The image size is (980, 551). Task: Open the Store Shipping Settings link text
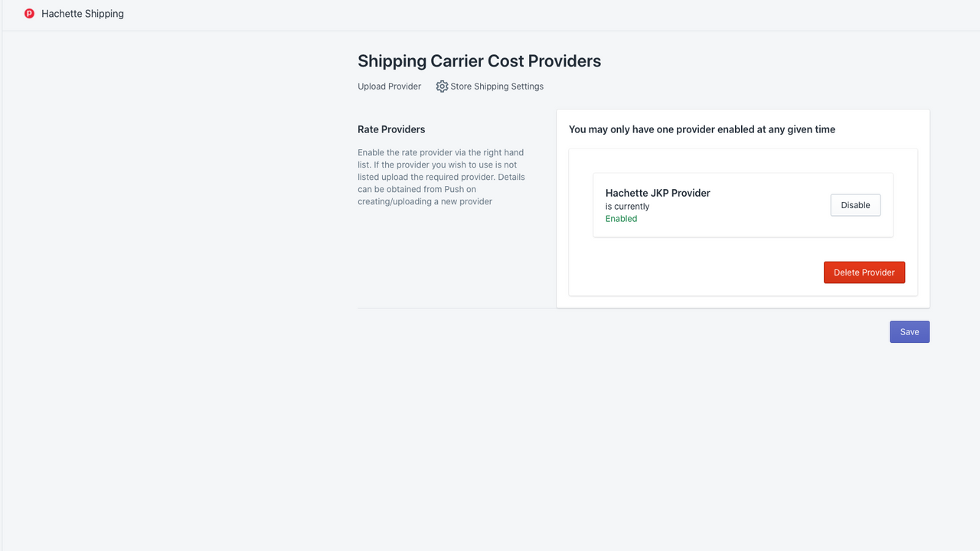tap(497, 86)
